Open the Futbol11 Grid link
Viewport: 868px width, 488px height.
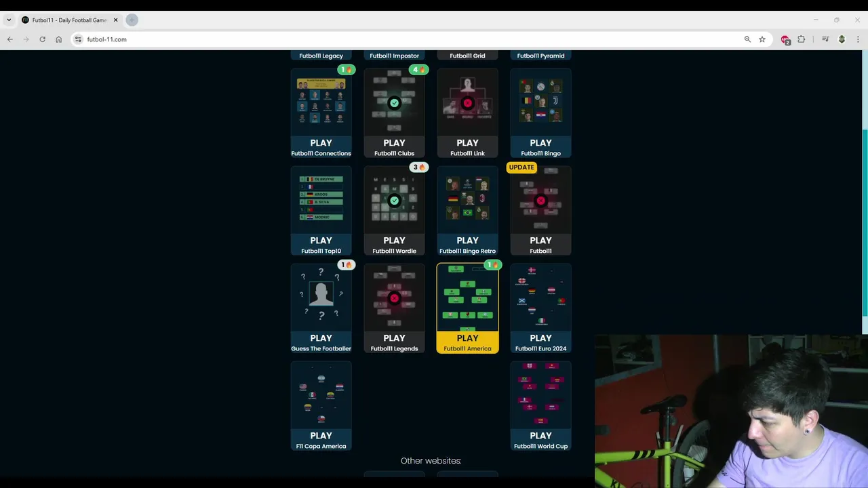tap(467, 56)
